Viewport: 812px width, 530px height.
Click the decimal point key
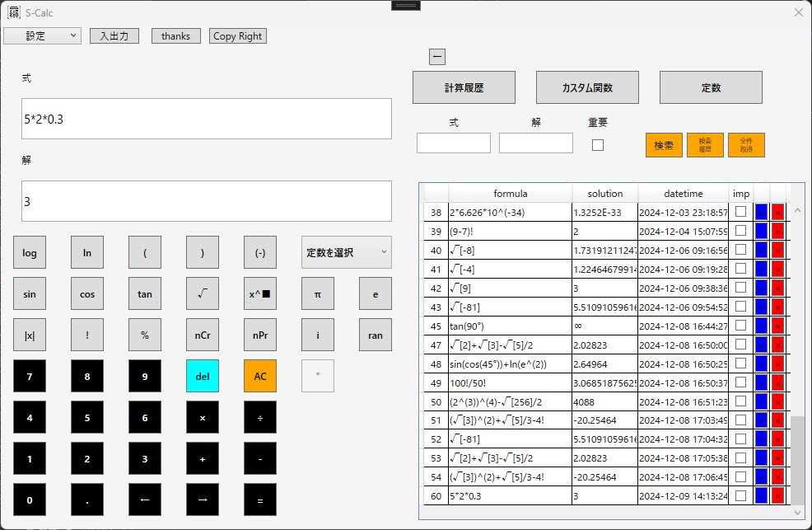pyautogui.click(x=87, y=500)
